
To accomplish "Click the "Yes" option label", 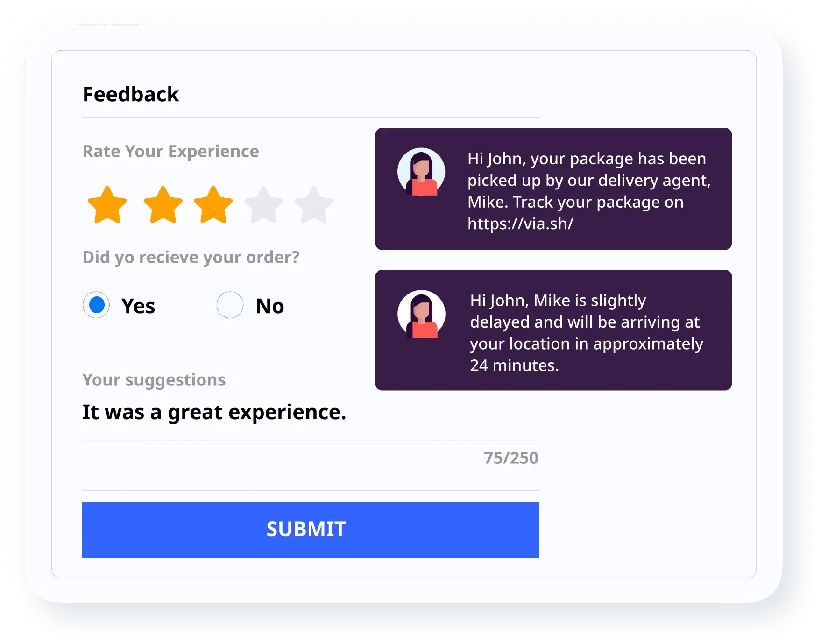I will (138, 306).
